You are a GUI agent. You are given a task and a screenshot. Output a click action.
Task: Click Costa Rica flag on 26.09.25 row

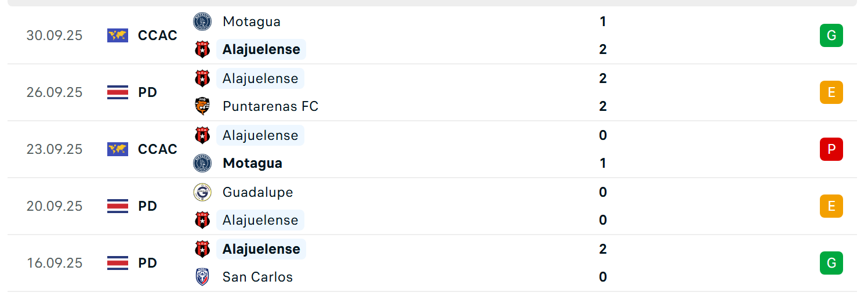point(118,92)
